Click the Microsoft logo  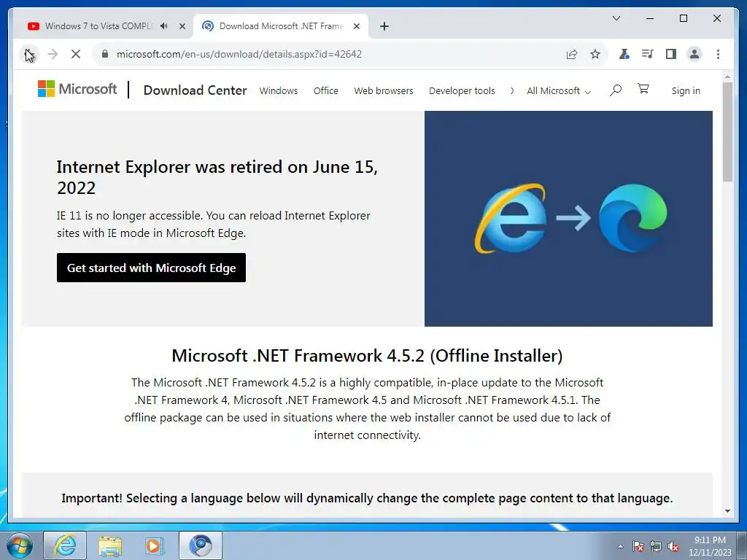77,88
